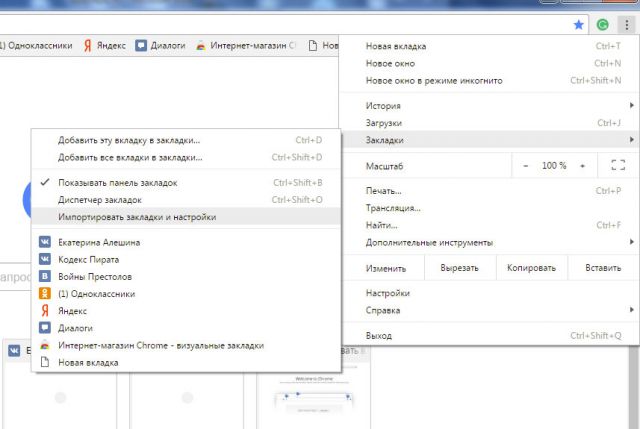The width and height of the screenshot is (640, 429).
Task: Decrease zoom with the minus button
Action: pyautogui.click(x=526, y=166)
